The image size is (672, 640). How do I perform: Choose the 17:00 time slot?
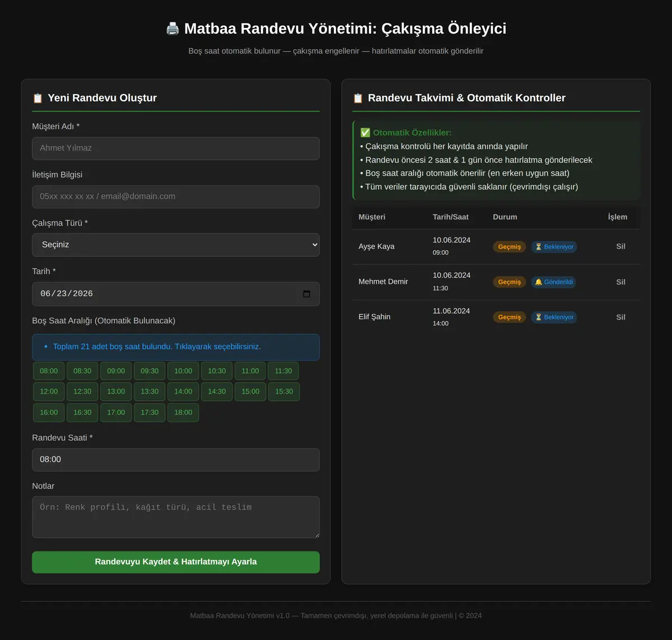tap(116, 412)
